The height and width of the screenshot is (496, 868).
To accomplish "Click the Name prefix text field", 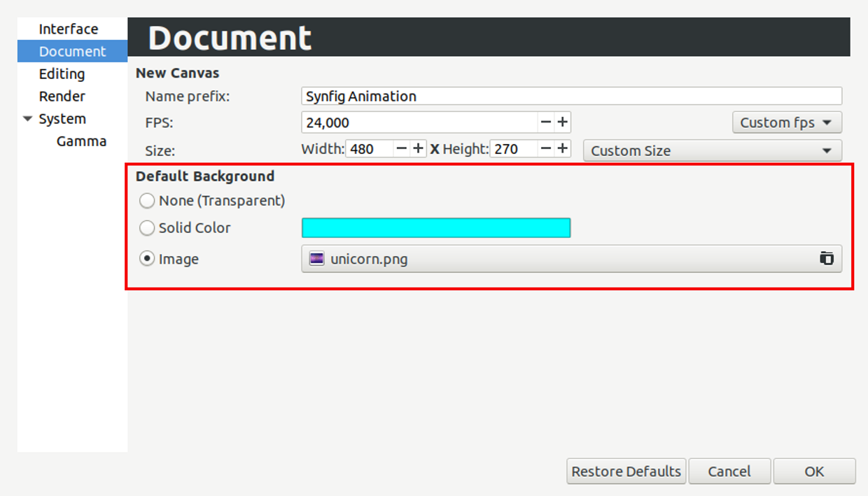I will point(572,96).
